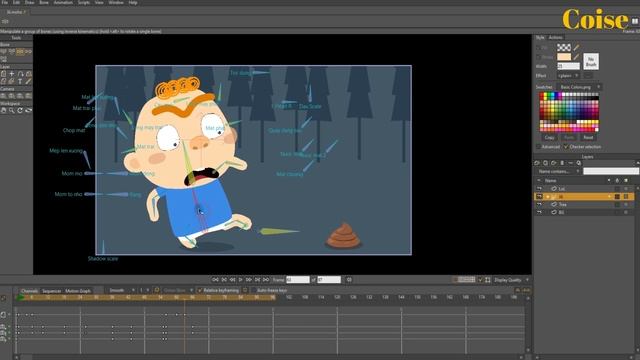Click the layer name search field

coord(611,171)
